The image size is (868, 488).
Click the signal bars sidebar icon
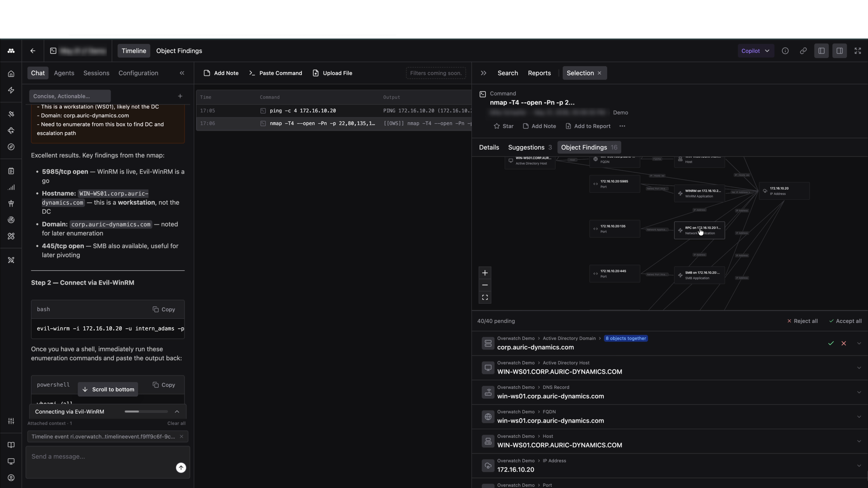[11, 187]
